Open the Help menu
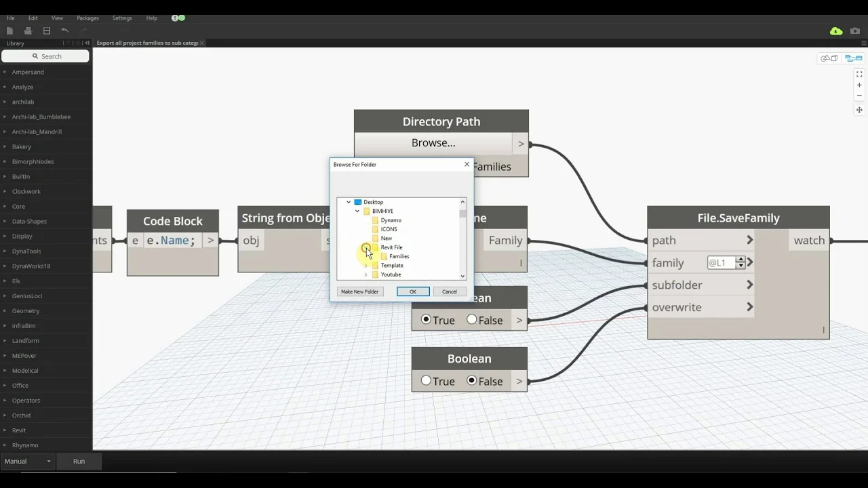This screenshot has height=488, width=868. coord(151,18)
